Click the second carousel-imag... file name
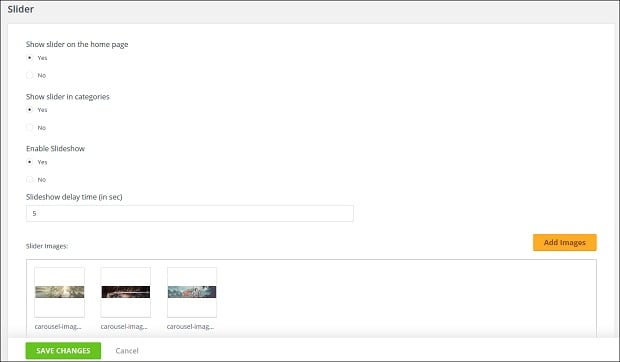The width and height of the screenshot is (620, 362). pos(124,326)
